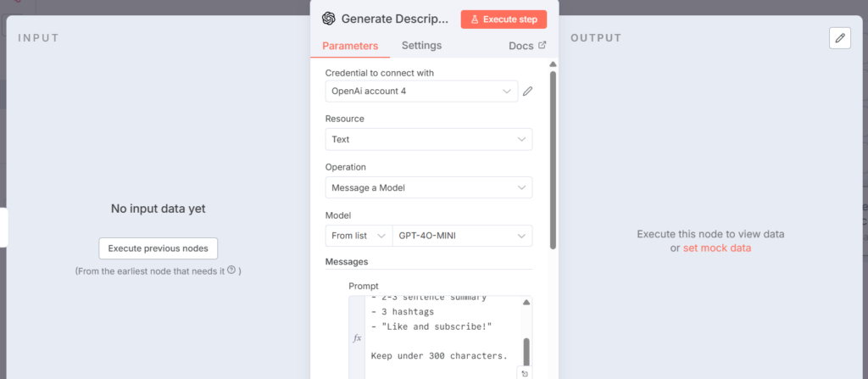868x379 pixels.
Task: Click the Execute previous nodes button
Action: [159, 248]
